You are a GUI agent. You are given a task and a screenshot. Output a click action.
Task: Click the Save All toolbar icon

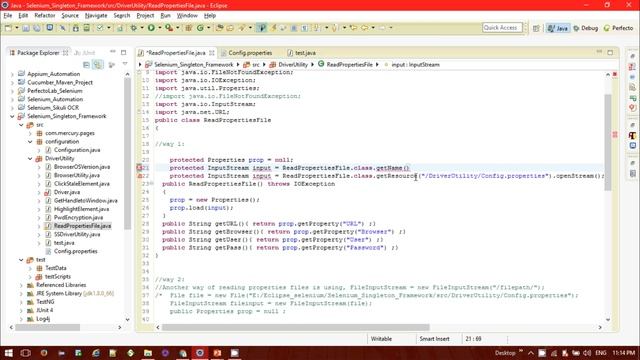[x=37, y=28]
